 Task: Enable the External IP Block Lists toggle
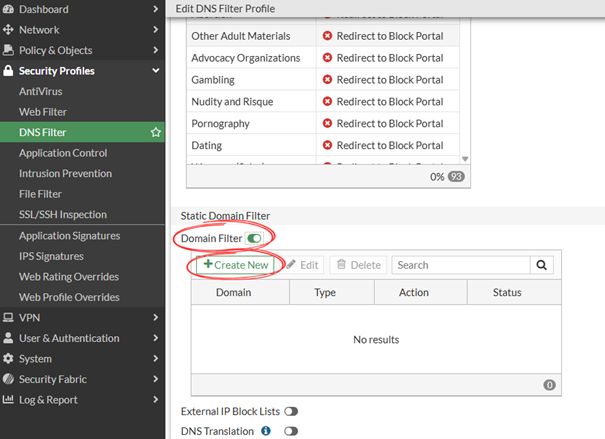[x=291, y=411]
